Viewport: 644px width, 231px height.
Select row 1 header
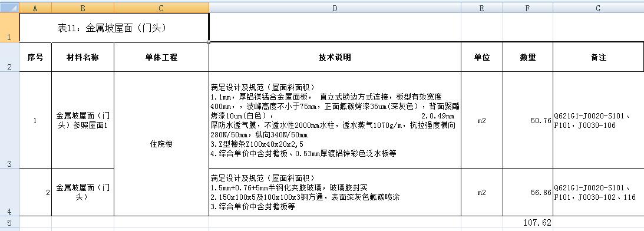pos(9,28)
